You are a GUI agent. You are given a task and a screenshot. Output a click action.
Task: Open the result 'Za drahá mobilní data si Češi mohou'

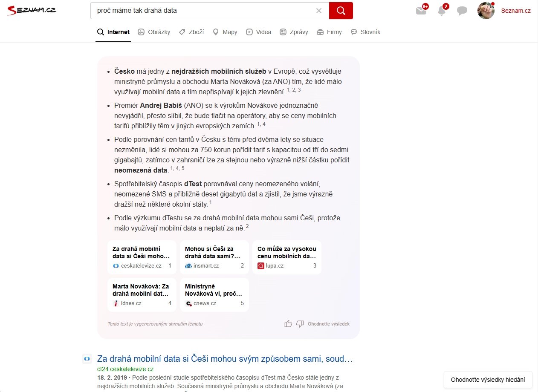[225, 359]
